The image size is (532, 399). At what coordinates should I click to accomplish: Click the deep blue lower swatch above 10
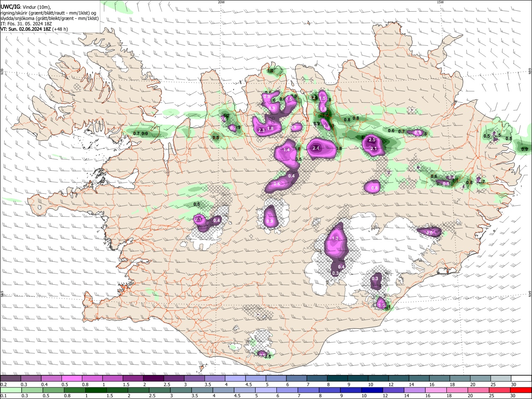372,390
